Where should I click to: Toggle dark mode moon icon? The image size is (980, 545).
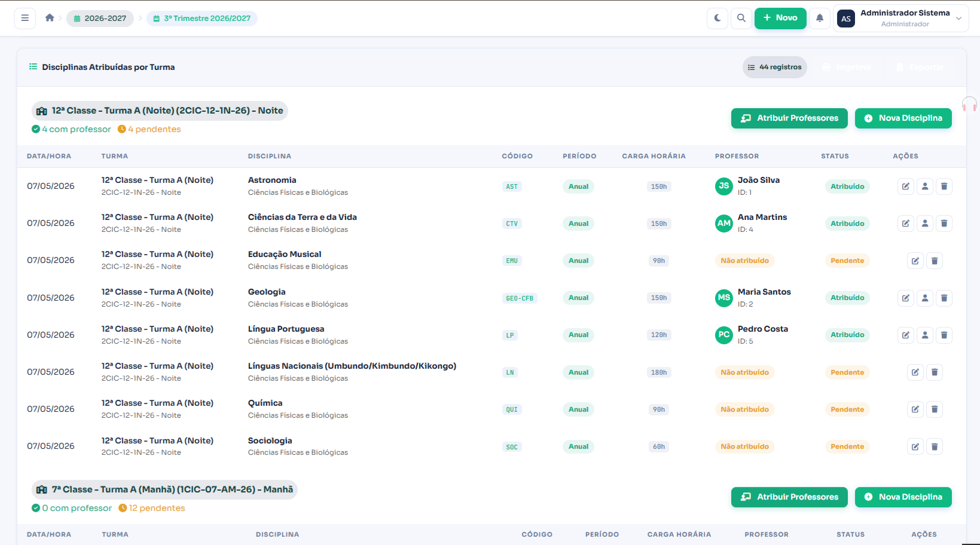(x=718, y=18)
